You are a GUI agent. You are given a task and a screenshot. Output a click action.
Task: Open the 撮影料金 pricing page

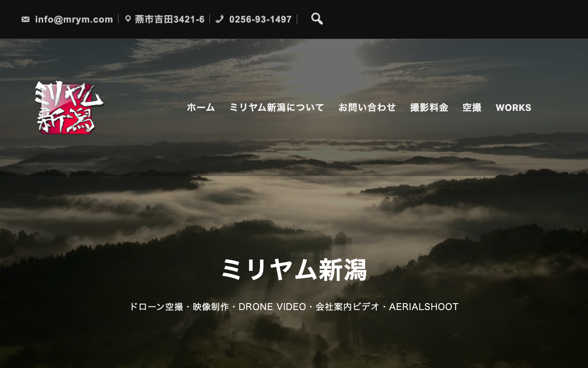coord(429,108)
